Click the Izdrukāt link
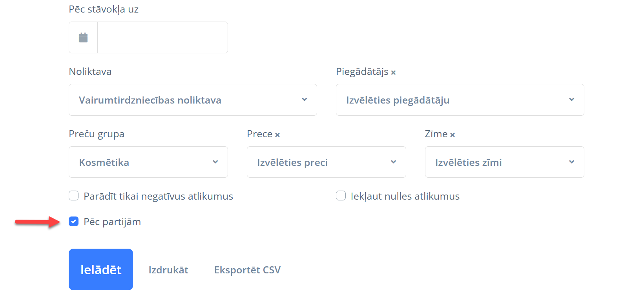 tap(168, 270)
